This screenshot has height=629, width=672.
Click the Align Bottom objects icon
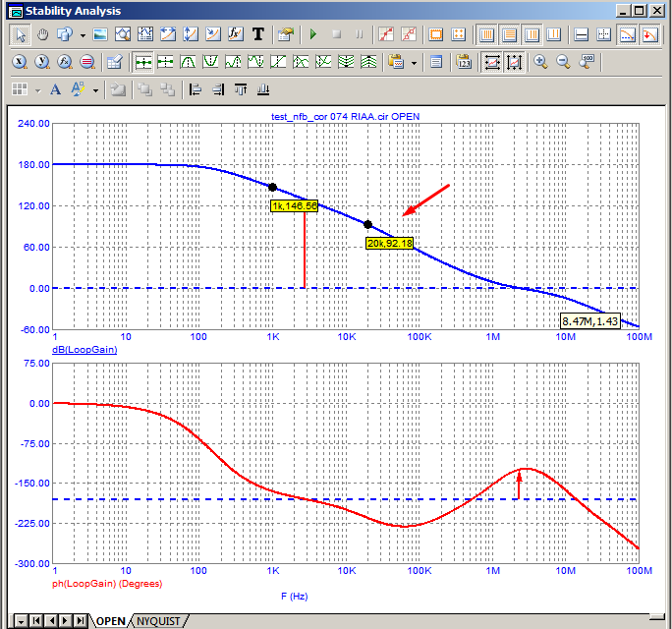tap(263, 89)
